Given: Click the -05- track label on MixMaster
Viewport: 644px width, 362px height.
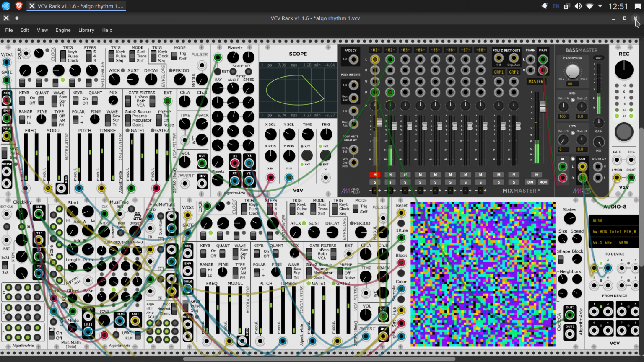Looking at the screenshot, I should (435, 50).
